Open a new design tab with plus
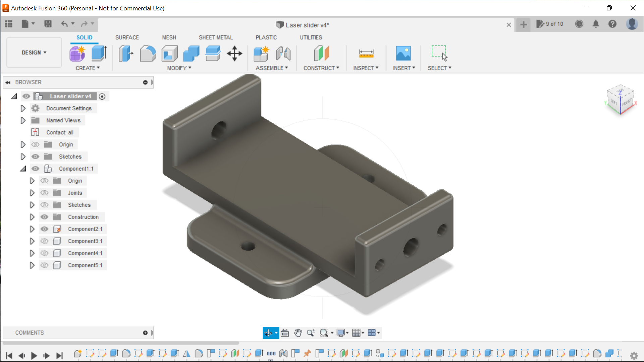 coord(524,24)
